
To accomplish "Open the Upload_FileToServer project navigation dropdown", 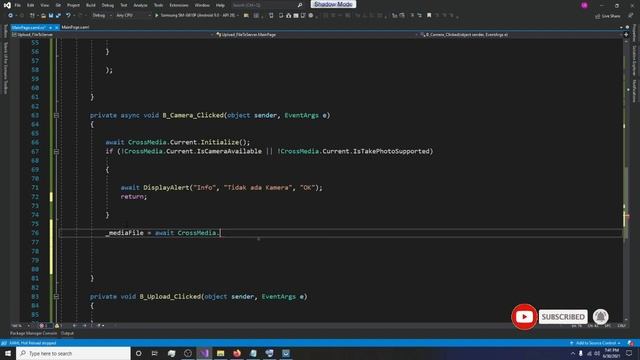I will pos(113,35).
